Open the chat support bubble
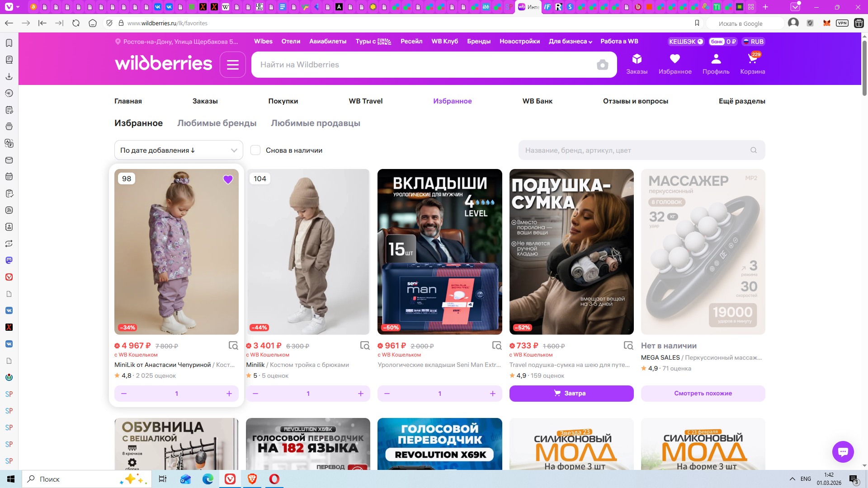 pos(843,451)
